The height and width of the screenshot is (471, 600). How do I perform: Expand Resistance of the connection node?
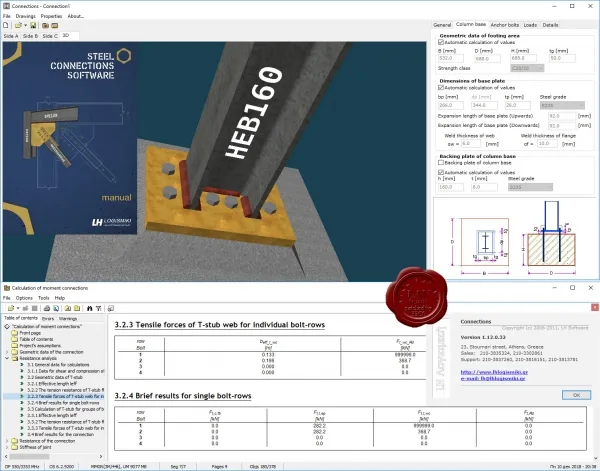(7, 441)
